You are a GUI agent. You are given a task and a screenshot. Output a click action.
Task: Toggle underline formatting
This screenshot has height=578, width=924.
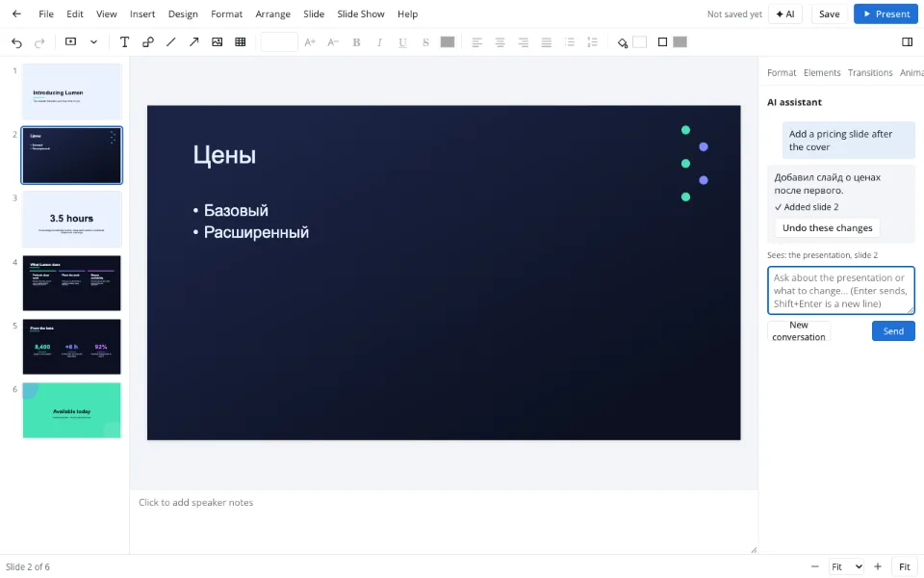(402, 41)
